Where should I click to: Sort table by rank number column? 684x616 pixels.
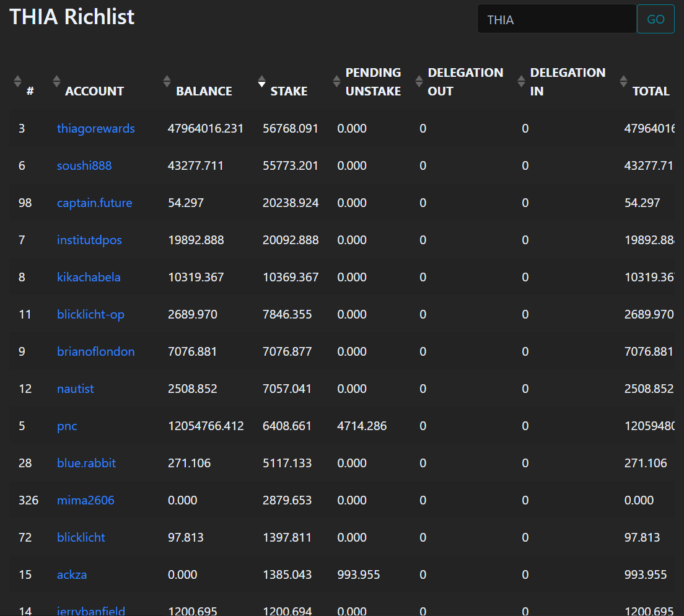[x=17, y=81]
